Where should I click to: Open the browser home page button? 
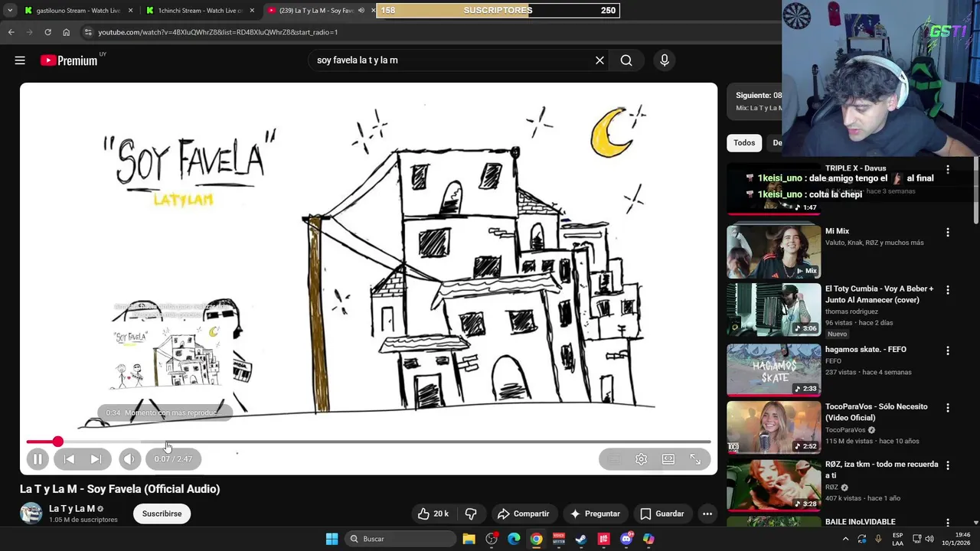[x=66, y=32]
